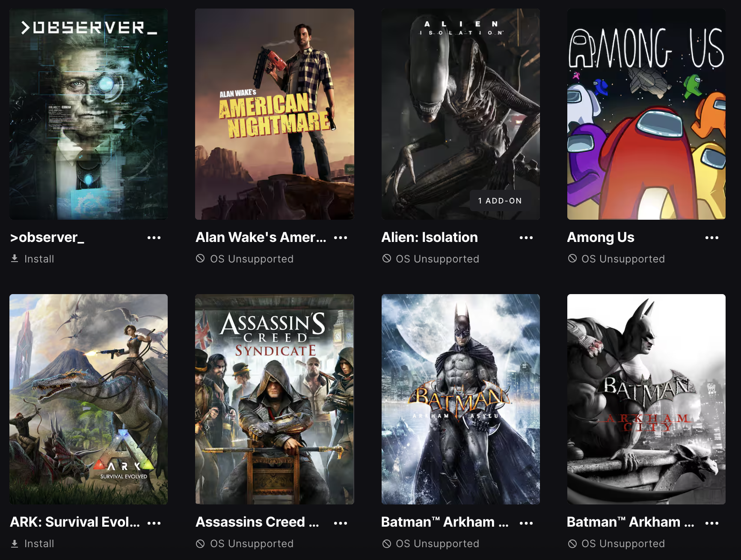741x560 pixels.
Task: Click the unsupported icon under Alien: Isolation
Action: point(387,258)
